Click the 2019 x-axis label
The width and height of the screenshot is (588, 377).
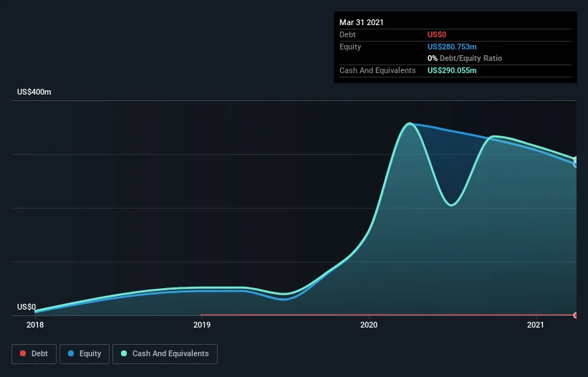202,325
